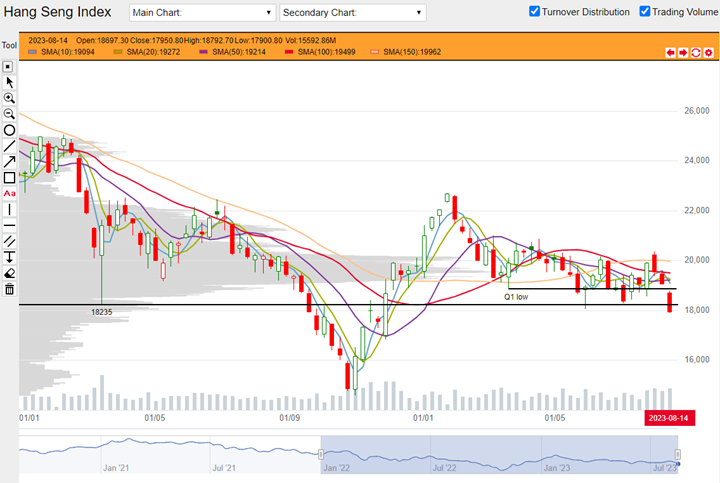720x483 pixels.
Task: Click the SMA(150):19962 legend text
Action: tap(412, 52)
